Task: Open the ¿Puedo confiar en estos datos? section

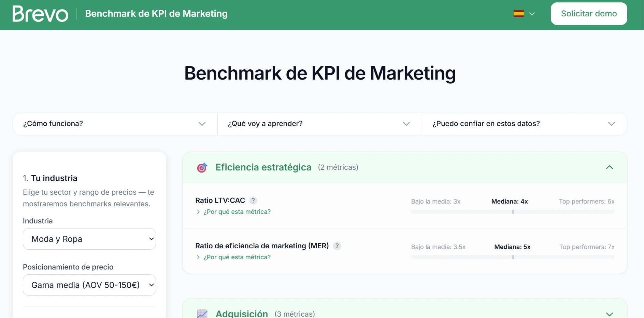Action: click(x=524, y=124)
